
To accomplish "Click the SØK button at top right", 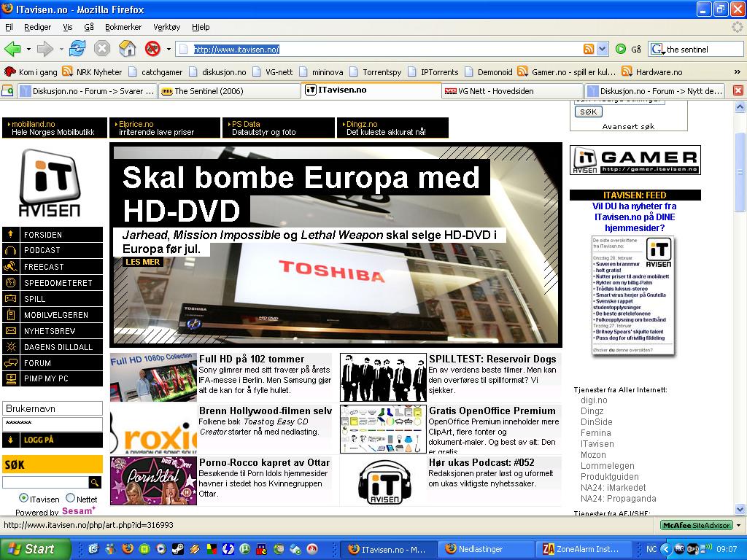I will coord(589,112).
